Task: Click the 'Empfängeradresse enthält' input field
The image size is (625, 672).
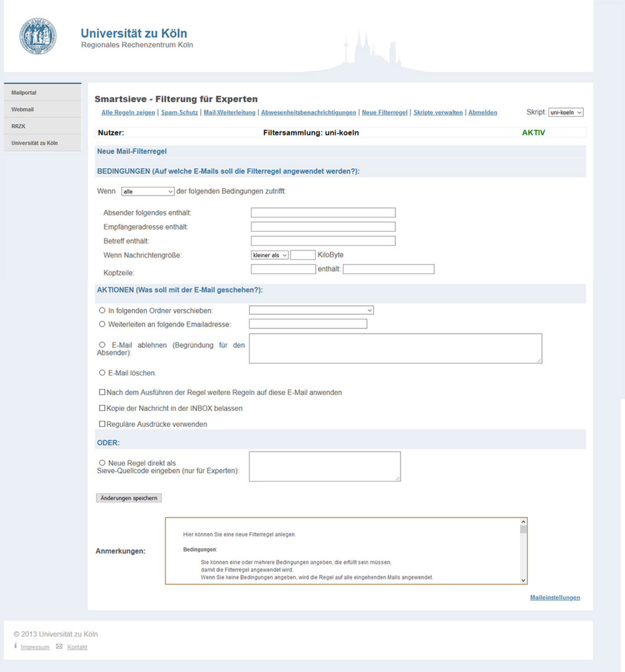Action: pos(323,227)
